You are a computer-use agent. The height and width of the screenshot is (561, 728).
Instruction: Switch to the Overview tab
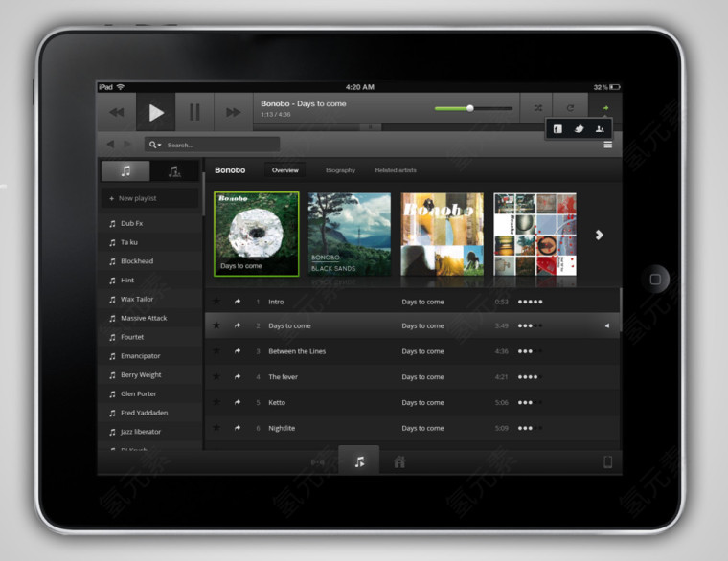(285, 170)
